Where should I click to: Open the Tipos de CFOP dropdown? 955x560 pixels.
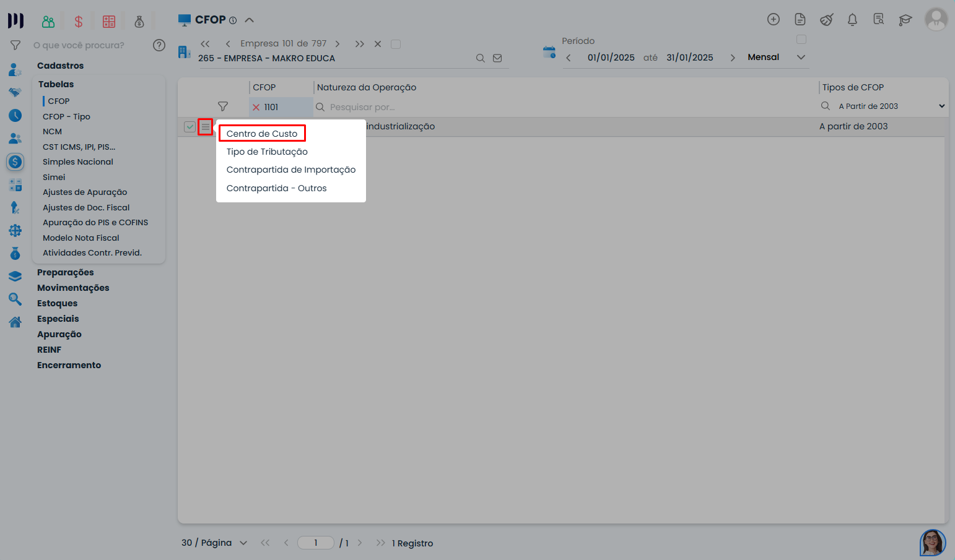click(x=941, y=106)
